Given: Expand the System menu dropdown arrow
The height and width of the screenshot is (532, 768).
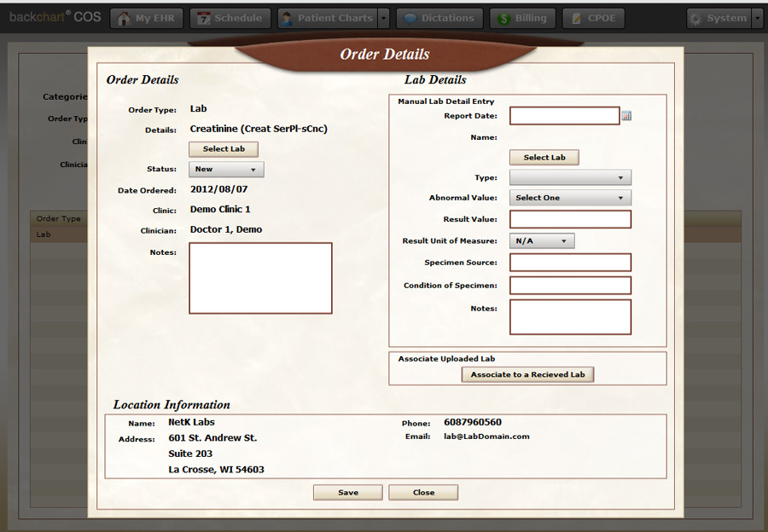Looking at the screenshot, I should pyautogui.click(x=757, y=19).
